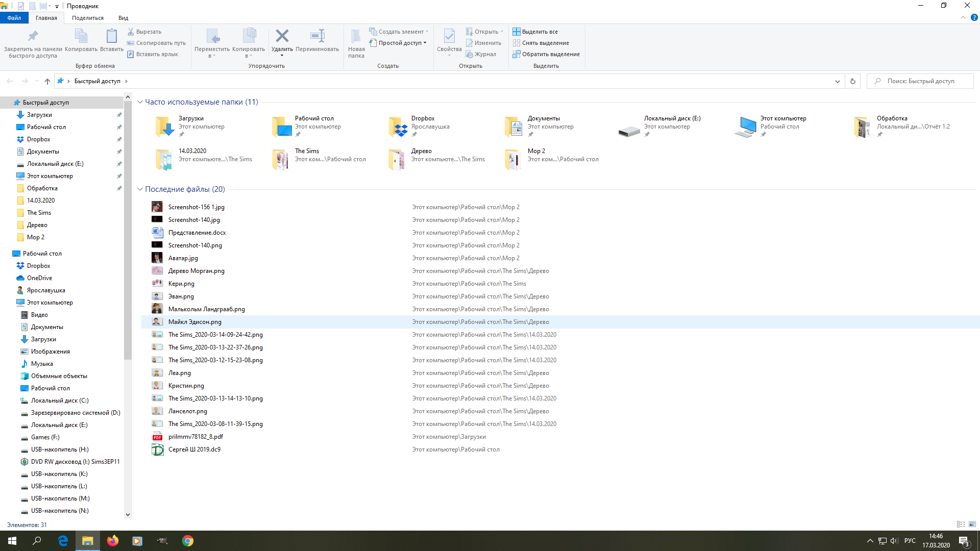Collapse the frequently used folders section
The height and width of the screenshot is (551, 980).
(140, 102)
